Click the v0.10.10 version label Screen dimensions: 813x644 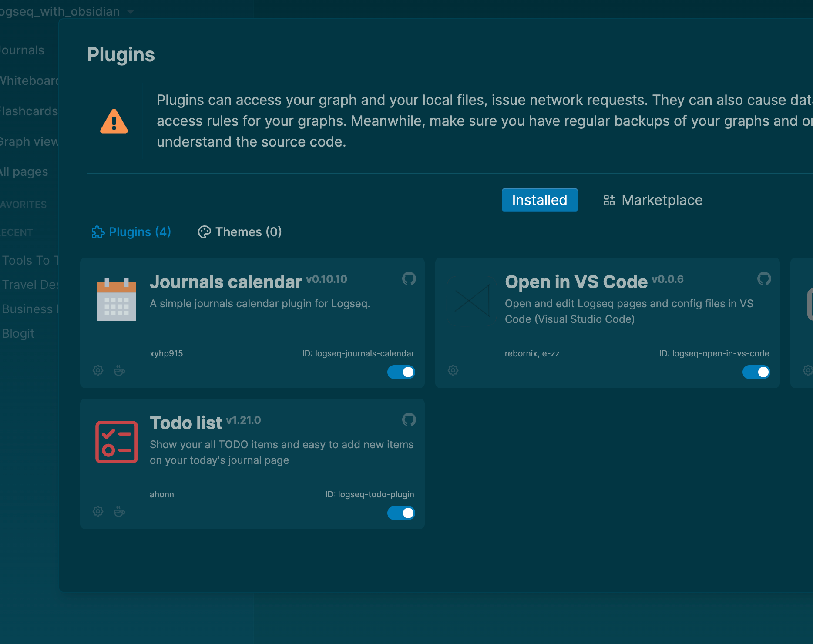pos(326,279)
